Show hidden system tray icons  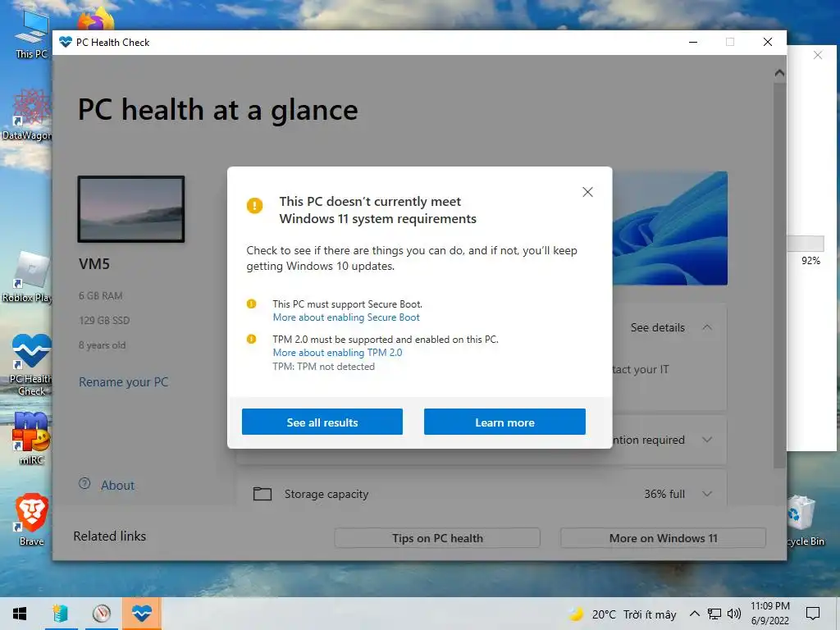[694, 614]
